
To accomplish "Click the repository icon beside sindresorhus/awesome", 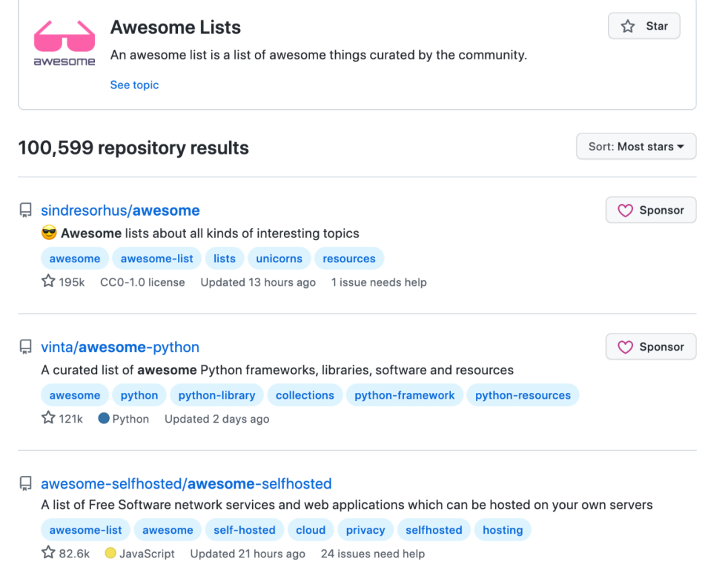I will (x=26, y=210).
